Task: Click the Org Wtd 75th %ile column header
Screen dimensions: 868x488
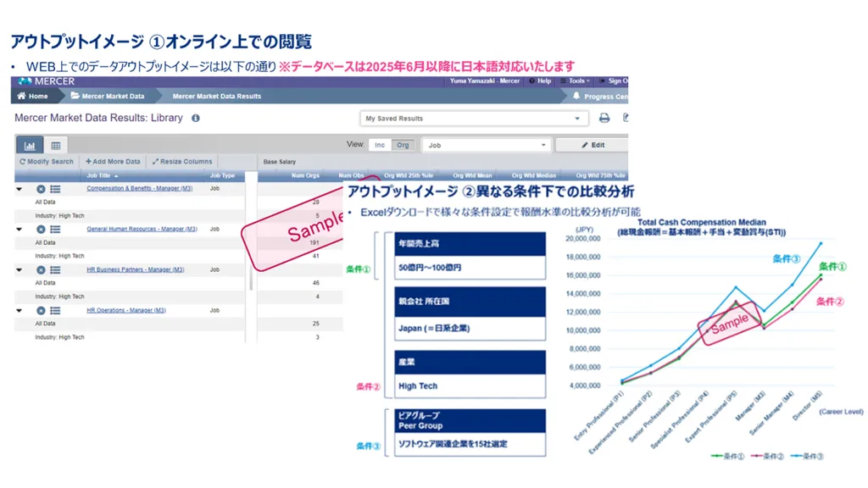Action: [x=601, y=176]
